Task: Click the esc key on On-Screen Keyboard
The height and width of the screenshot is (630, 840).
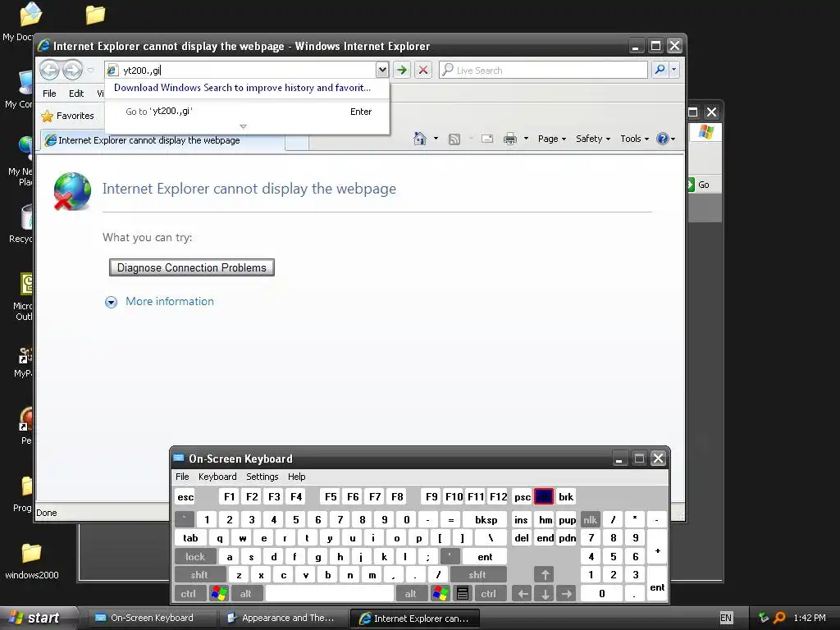Action: click(185, 496)
